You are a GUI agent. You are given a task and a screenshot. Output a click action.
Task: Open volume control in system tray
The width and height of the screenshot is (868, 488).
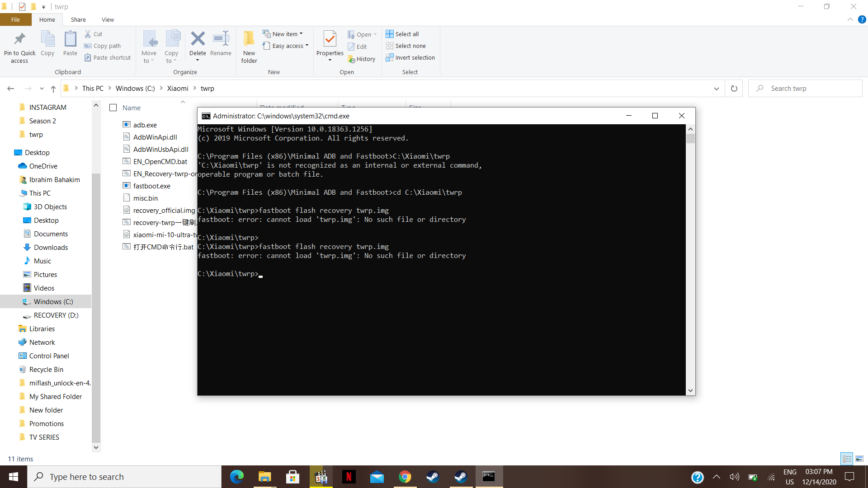click(734, 477)
